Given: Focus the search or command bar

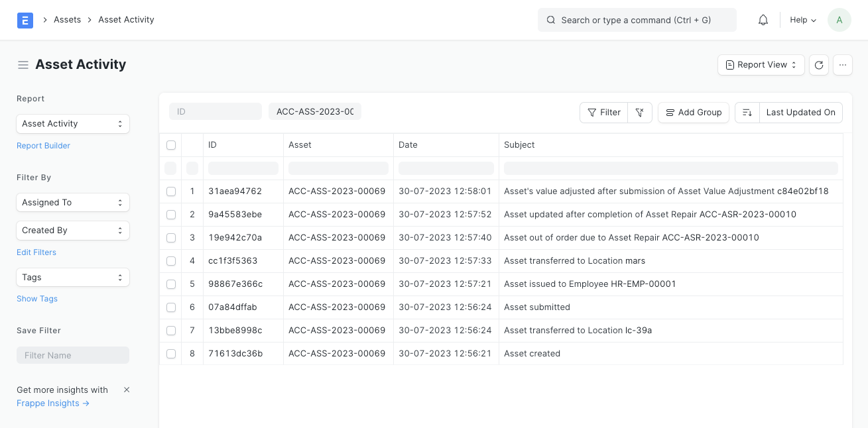Looking at the screenshot, I should (637, 20).
